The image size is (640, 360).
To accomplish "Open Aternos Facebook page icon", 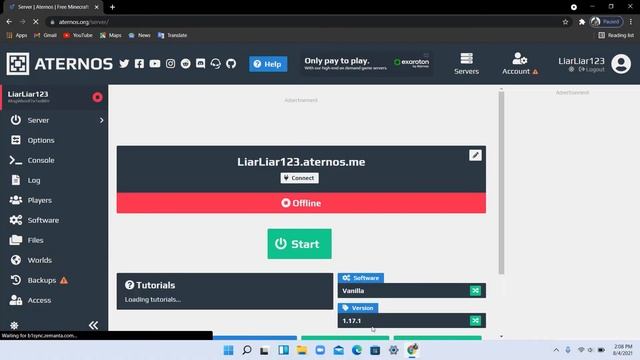I will pyautogui.click(x=139, y=64).
